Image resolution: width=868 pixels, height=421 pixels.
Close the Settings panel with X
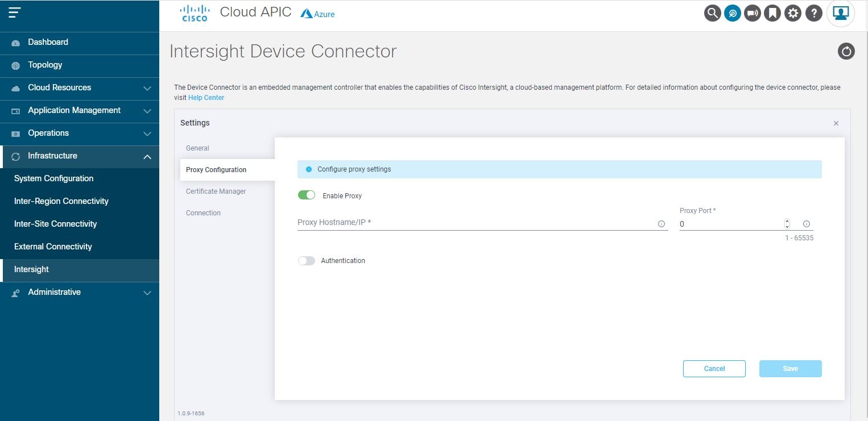pyautogui.click(x=836, y=123)
